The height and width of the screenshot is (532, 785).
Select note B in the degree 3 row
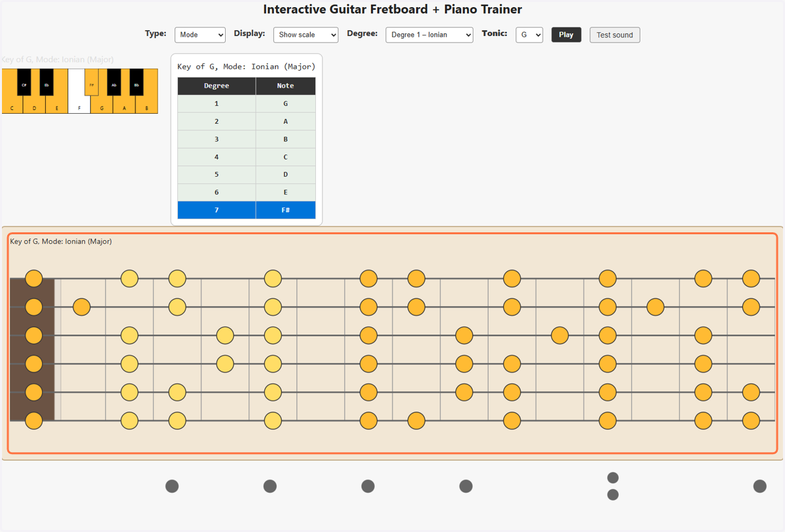(286, 139)
